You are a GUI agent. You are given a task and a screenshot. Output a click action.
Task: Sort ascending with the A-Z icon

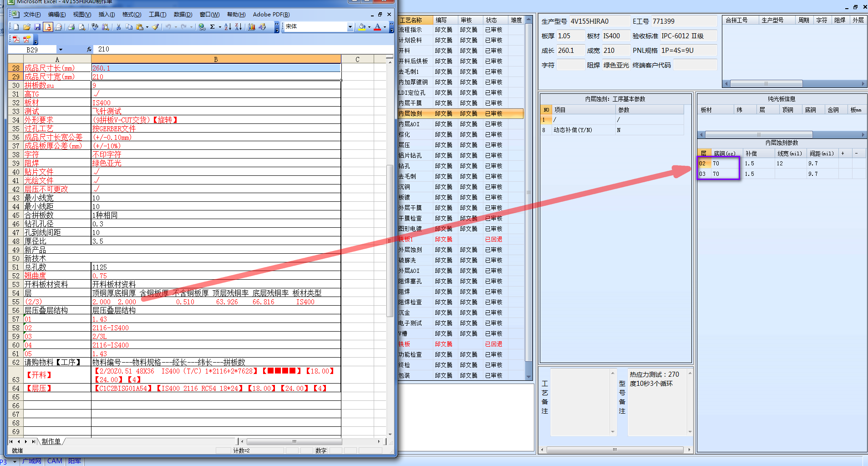(x=228, y=27)
